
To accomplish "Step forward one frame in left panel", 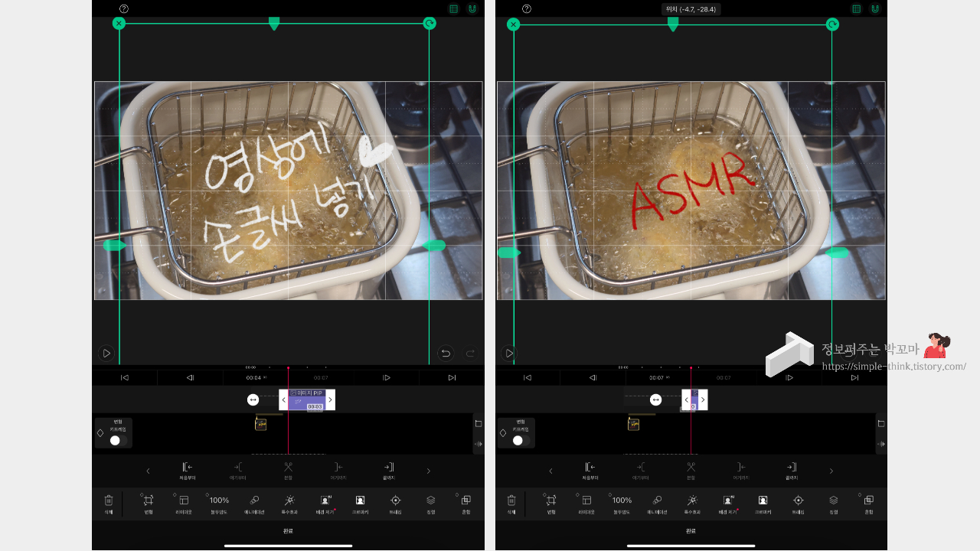I will click(x=387, y=377).
